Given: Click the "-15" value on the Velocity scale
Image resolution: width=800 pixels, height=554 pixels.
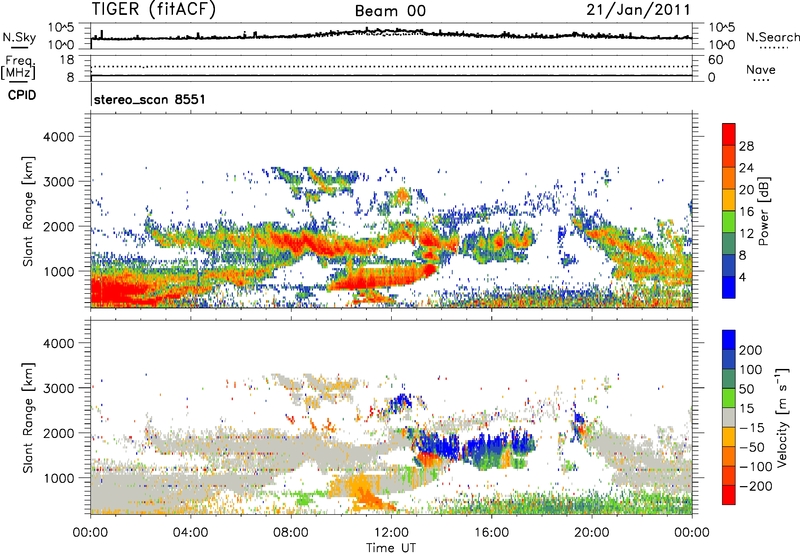Looking at the screenshot, I should coord(752,427).
